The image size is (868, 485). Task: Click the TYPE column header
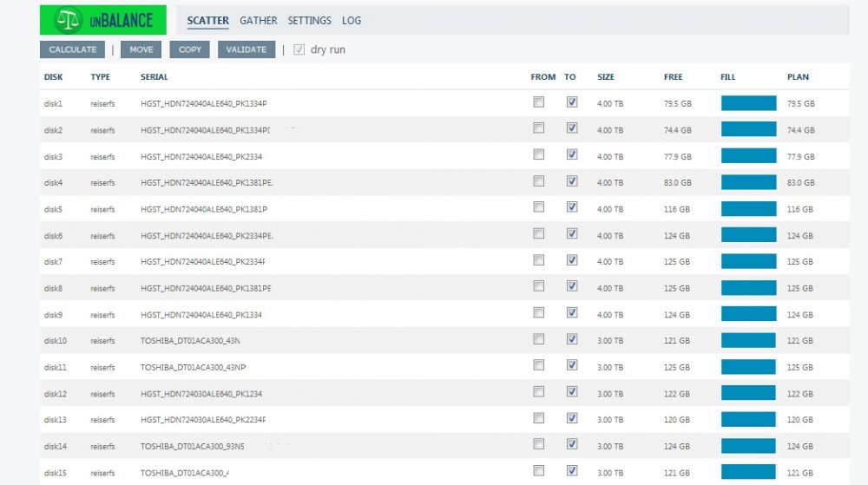pos(100,77)
